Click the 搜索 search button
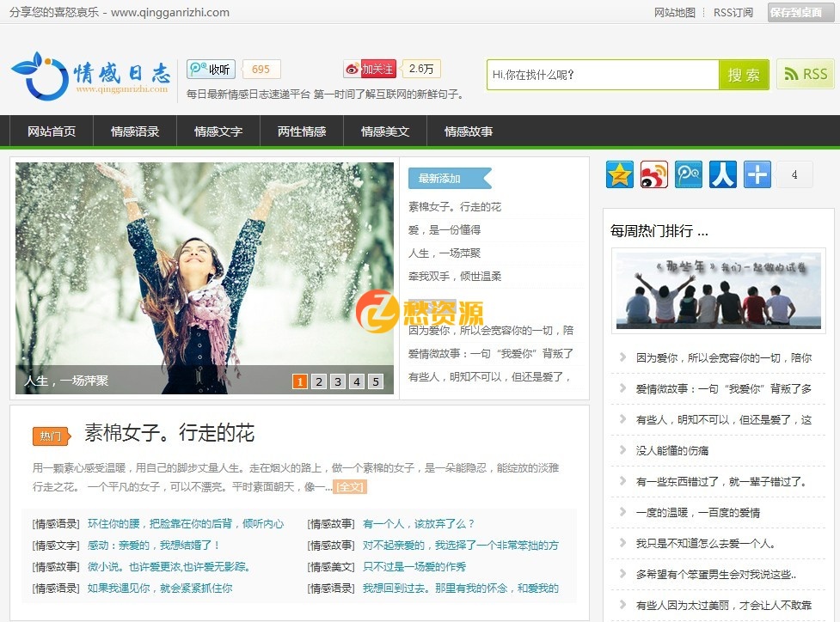Screen dimensions: 840x622 (745, 75)
